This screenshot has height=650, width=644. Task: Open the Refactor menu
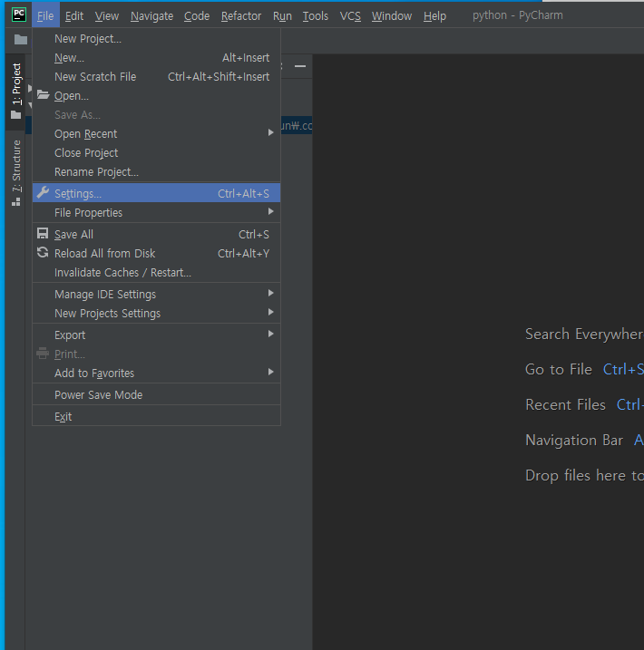(x=241, y=15)
